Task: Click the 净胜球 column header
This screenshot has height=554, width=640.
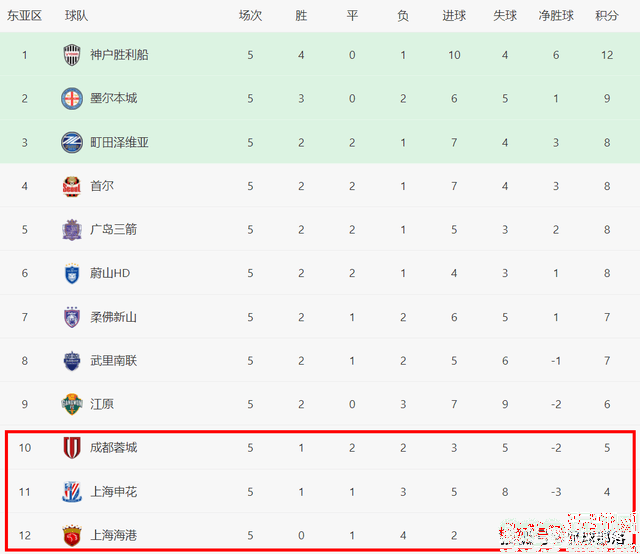Action: click(x=556, y=16)
